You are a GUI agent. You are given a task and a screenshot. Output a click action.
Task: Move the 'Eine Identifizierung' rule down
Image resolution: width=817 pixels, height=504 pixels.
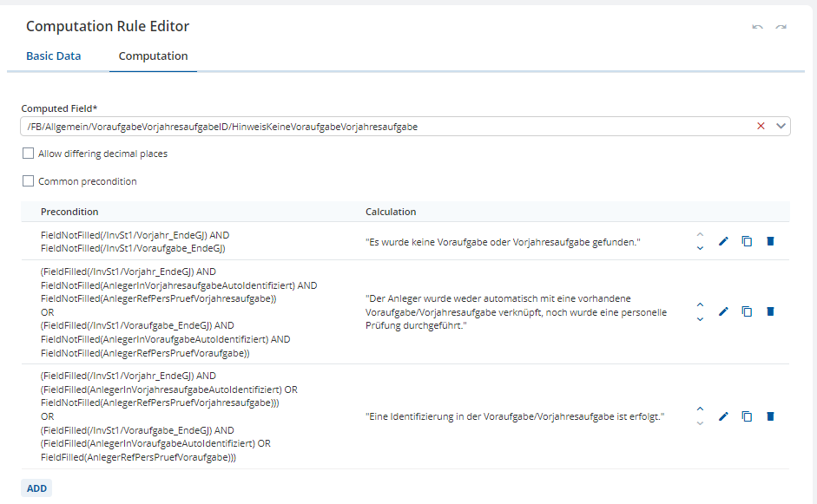(700, 423)
